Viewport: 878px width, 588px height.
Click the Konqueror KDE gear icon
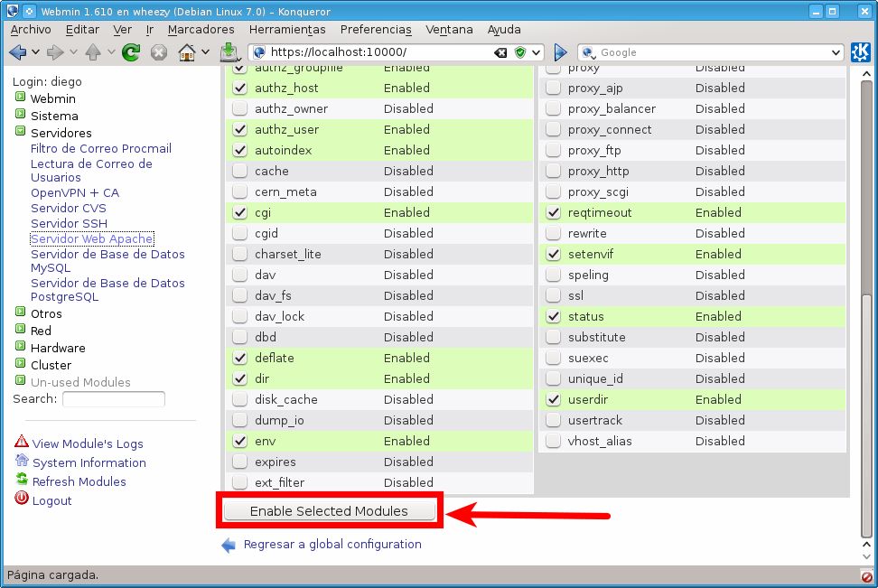pyautogui.click(x=860, y=52)
